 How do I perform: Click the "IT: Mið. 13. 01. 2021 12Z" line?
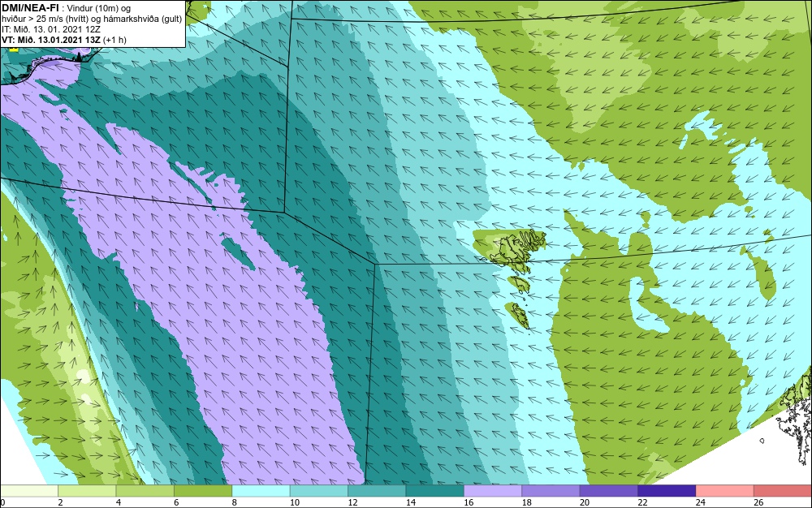(50, 29)
